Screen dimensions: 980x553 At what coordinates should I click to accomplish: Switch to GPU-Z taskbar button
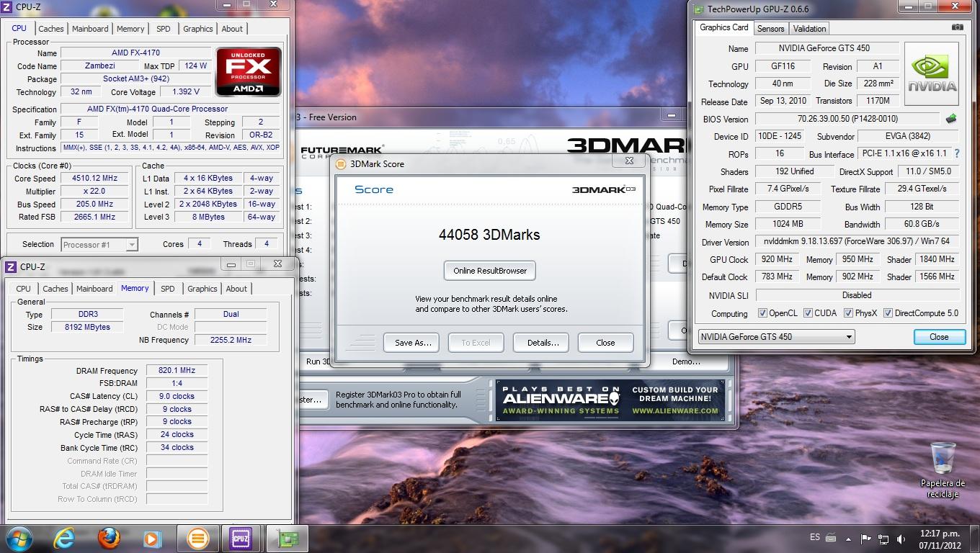[x=286, y=538]
